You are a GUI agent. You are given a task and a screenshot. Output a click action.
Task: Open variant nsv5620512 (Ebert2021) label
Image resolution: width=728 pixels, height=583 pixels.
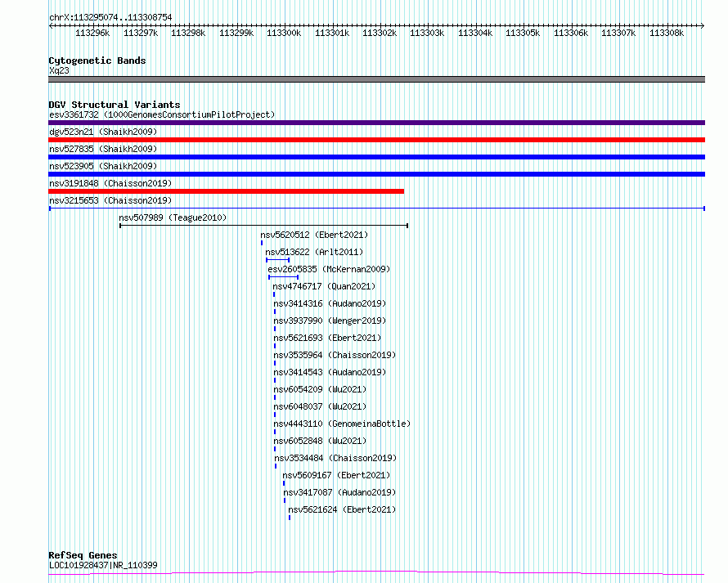314,235
